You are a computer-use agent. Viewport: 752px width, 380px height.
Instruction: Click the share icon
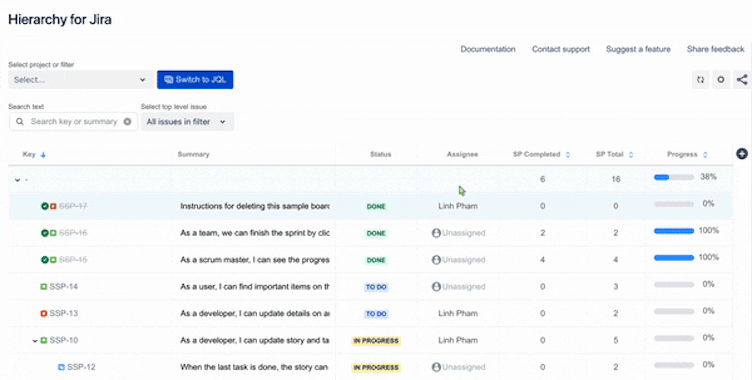click(742, 80)
